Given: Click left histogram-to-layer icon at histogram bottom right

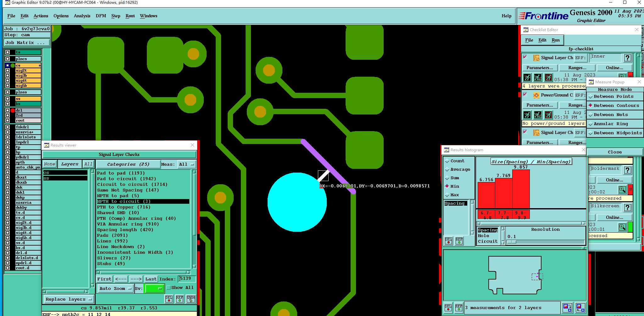Looking at the screenshot, I should pyautogui.click(x=567, y=308).
